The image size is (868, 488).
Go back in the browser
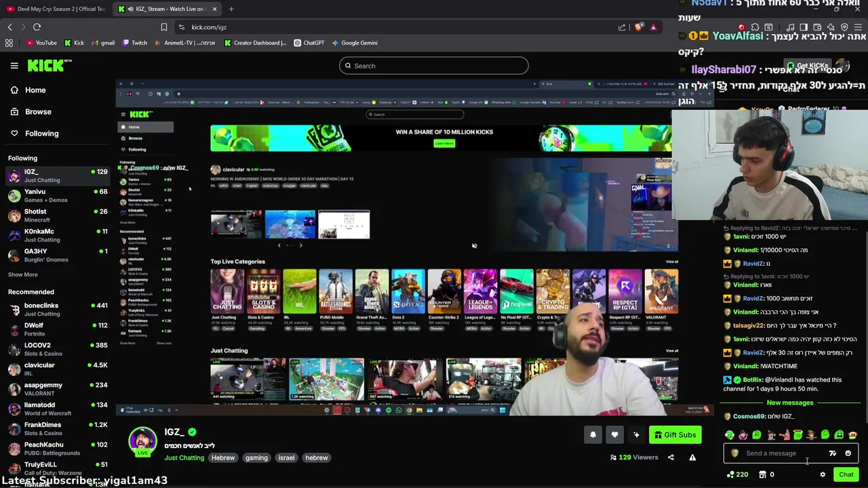[x=9, y=27]
